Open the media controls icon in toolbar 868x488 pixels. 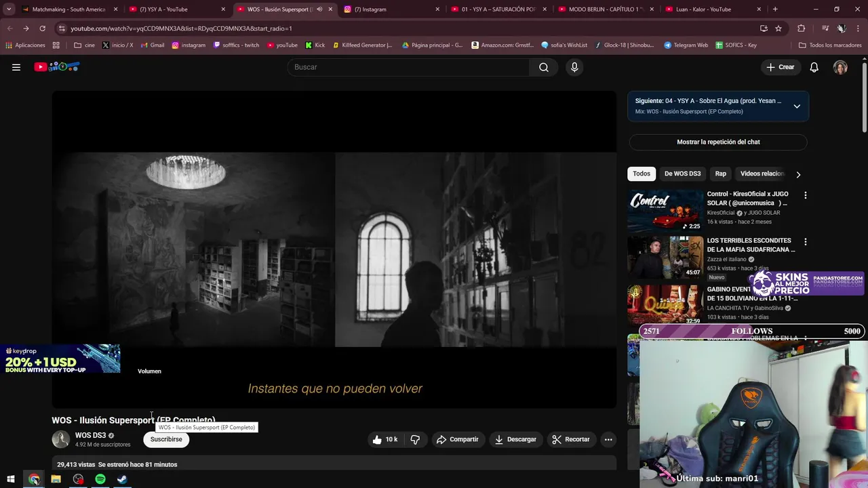pyautogui.click(x=825, y=28)
